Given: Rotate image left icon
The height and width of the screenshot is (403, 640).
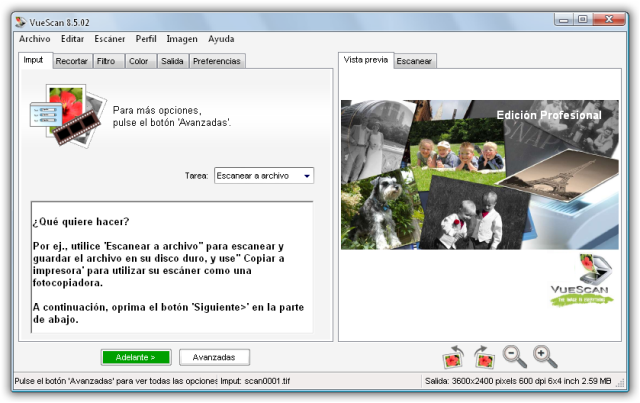Looking at the screenshot, I should point(453,357).
